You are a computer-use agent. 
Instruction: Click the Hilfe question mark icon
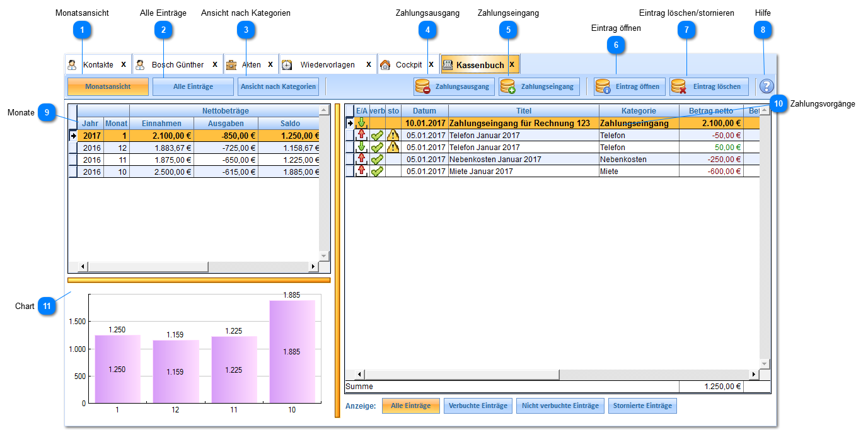(767, 86)
